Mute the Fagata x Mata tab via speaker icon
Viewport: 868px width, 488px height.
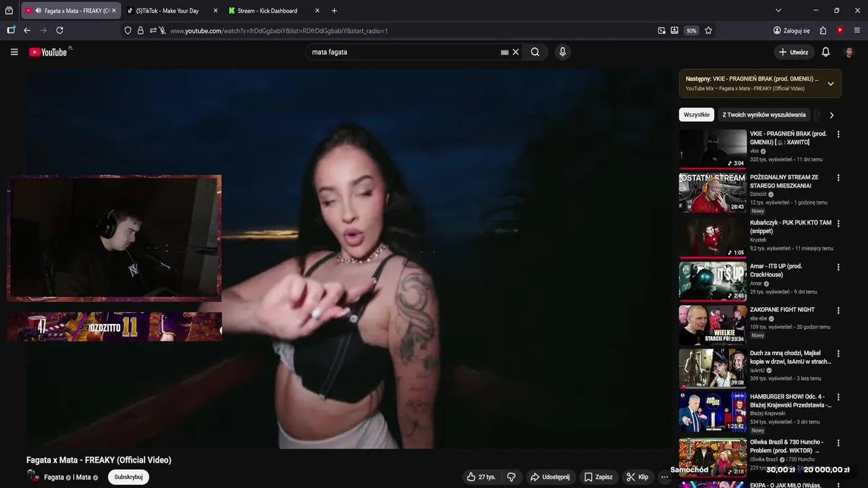[38, 11]
